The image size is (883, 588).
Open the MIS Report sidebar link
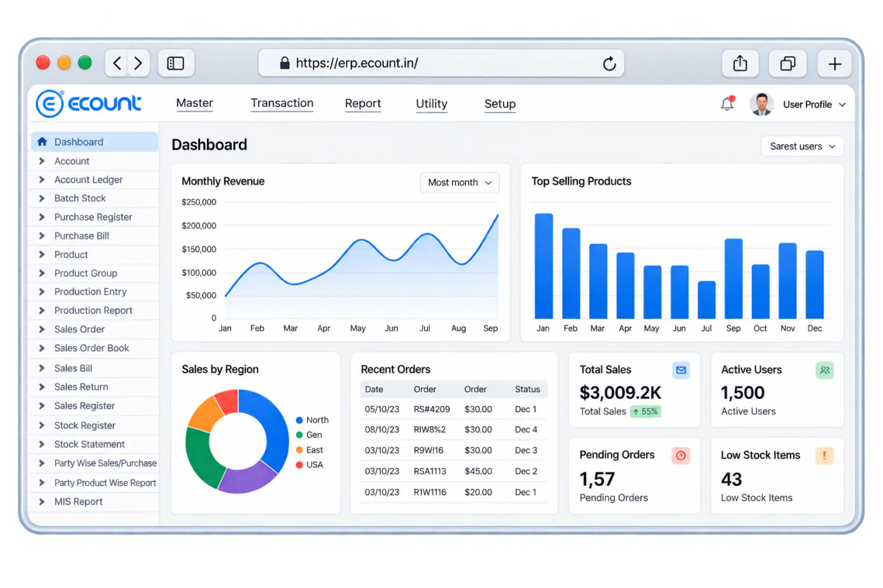(x=95, y=502)
